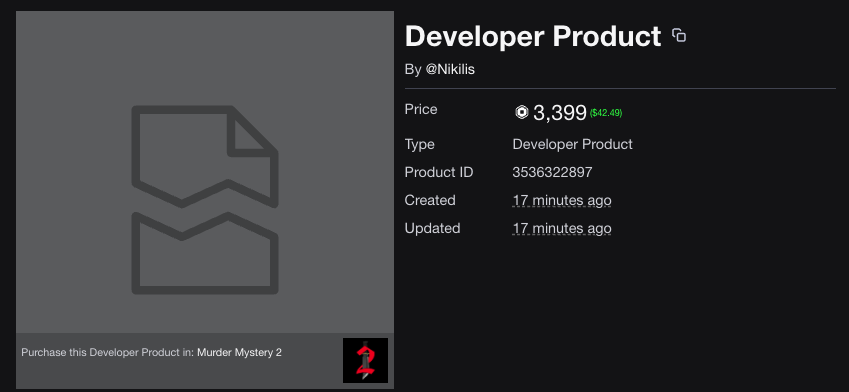Click the broken file placeholder image
This screenshot has width=849, height=392.
click(x=205, y=200)
